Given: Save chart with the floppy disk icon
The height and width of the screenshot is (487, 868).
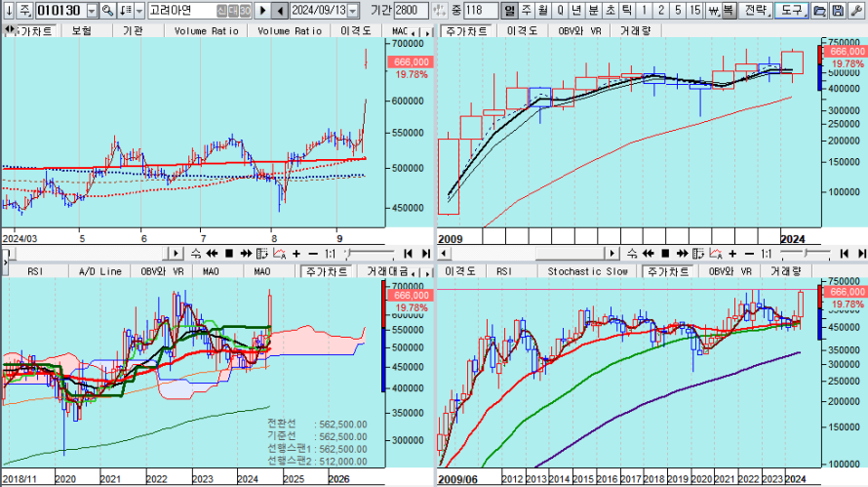Looking at the screenshot, I should 838,10.
